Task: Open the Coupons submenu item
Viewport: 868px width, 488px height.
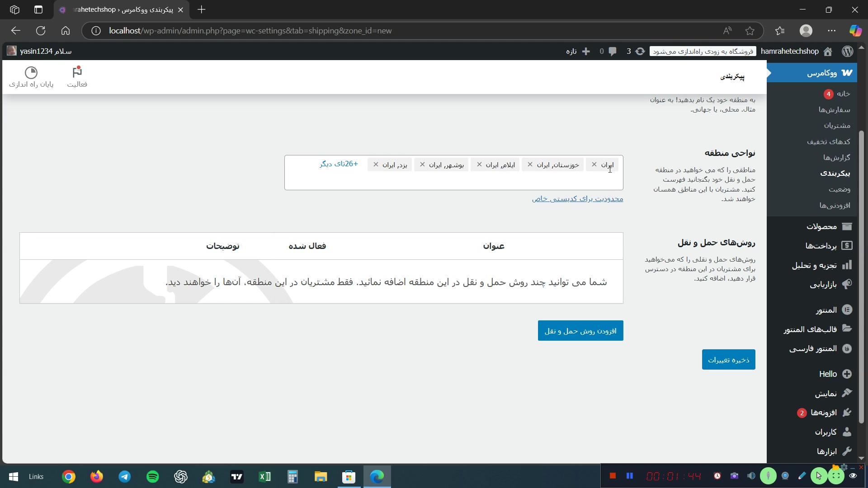Action: pyautogui.click(x=828, y=141)
